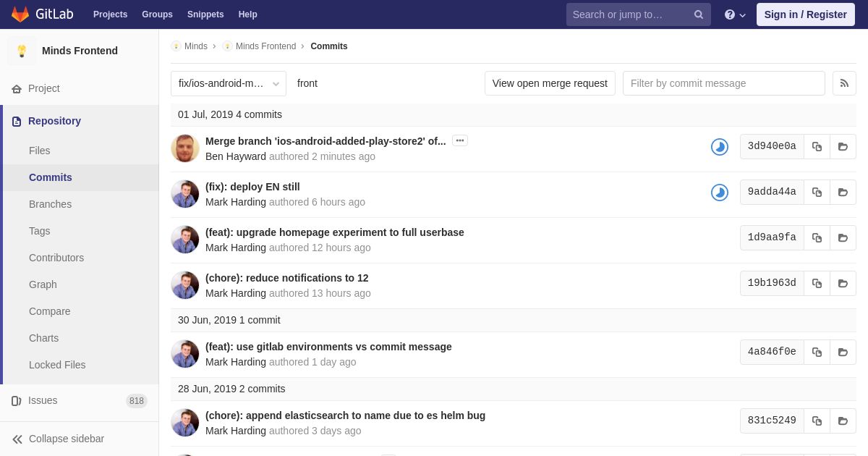This screenshot has height=456, width=868.
Task: Open Files in the sidebar
Action: [x=40, y=151]
